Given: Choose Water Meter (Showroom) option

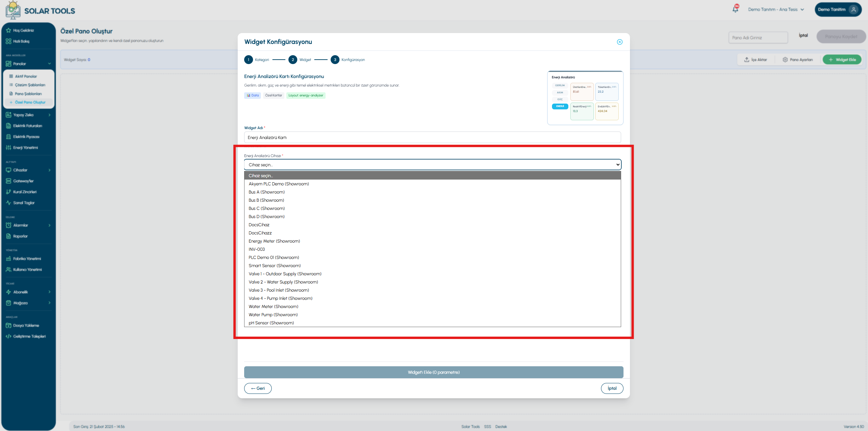Looking at the screenshot, I should pos(432,307).
